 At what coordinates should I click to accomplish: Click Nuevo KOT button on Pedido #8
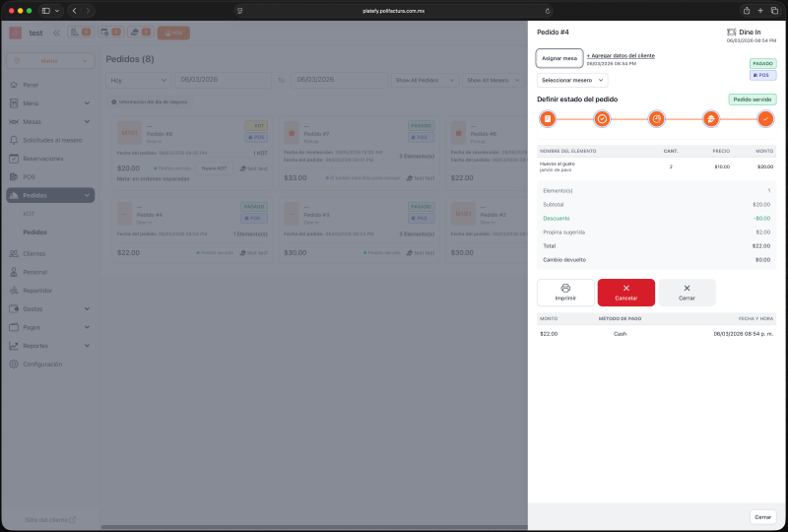214,168
